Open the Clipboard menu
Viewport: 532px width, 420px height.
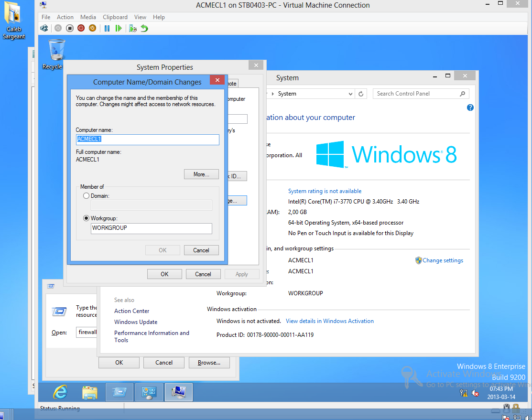coord(115,17)
